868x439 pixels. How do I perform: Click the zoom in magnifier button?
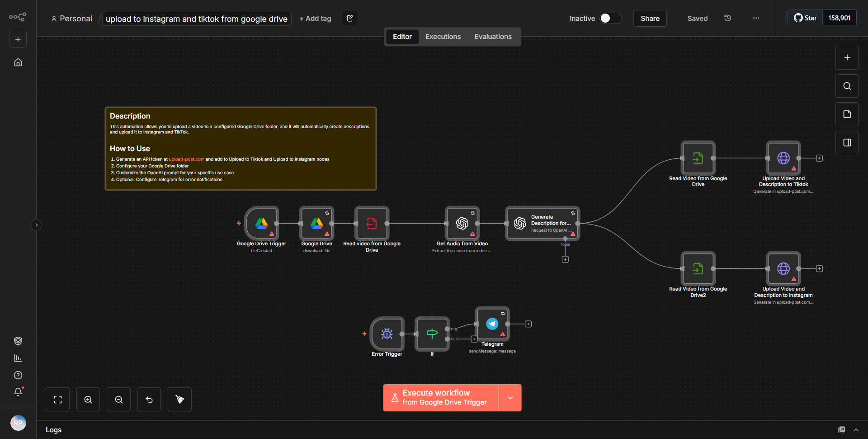pyautogui.click(x=88, y=400)
